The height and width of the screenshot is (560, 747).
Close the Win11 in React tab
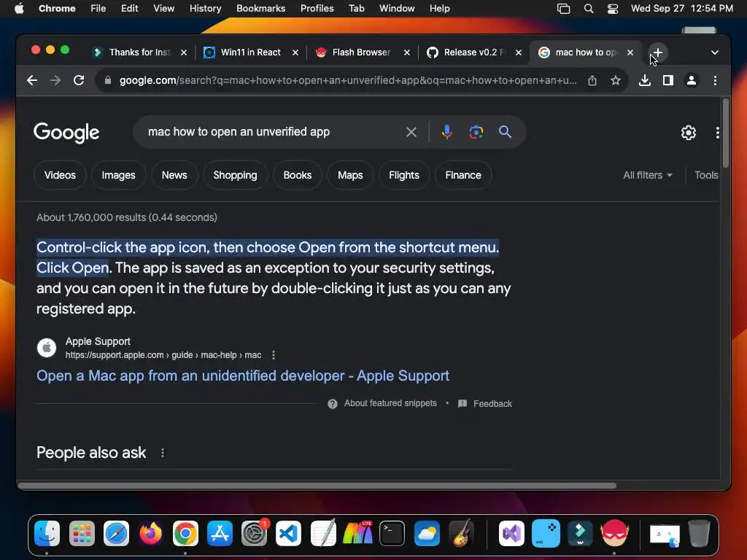point(295,52)
